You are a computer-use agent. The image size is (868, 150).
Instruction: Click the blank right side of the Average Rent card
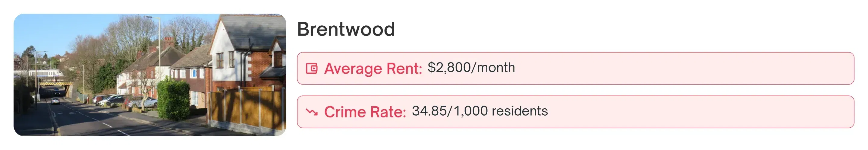(708, 69)
